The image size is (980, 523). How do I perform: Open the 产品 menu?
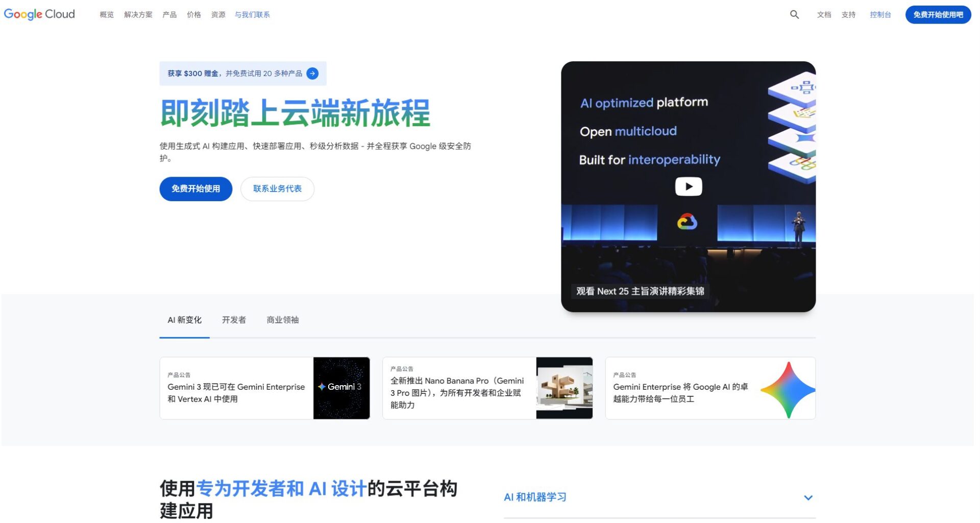tap(169, 14)
